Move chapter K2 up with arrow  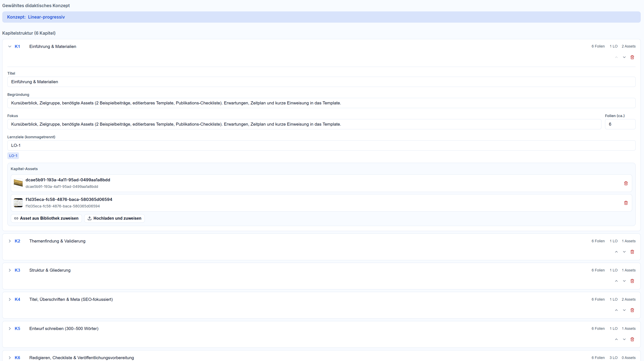[x=616, y=252]
